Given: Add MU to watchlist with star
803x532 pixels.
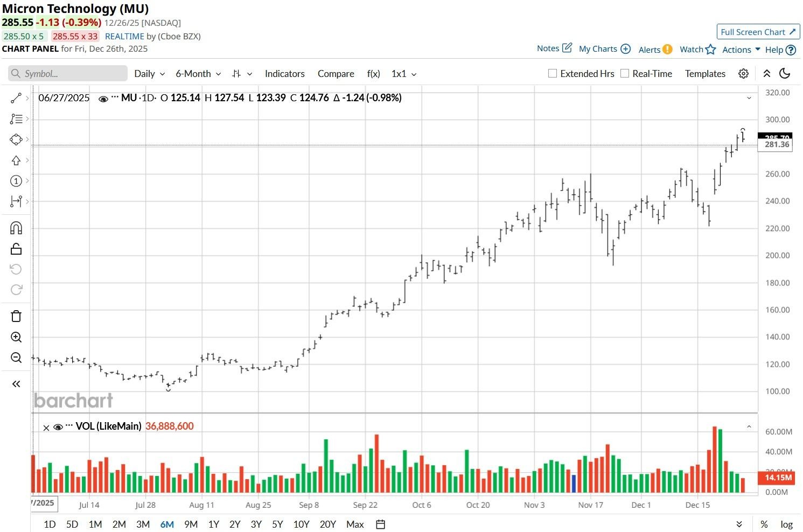Looking at the screenshot, I should coord(711,49).
